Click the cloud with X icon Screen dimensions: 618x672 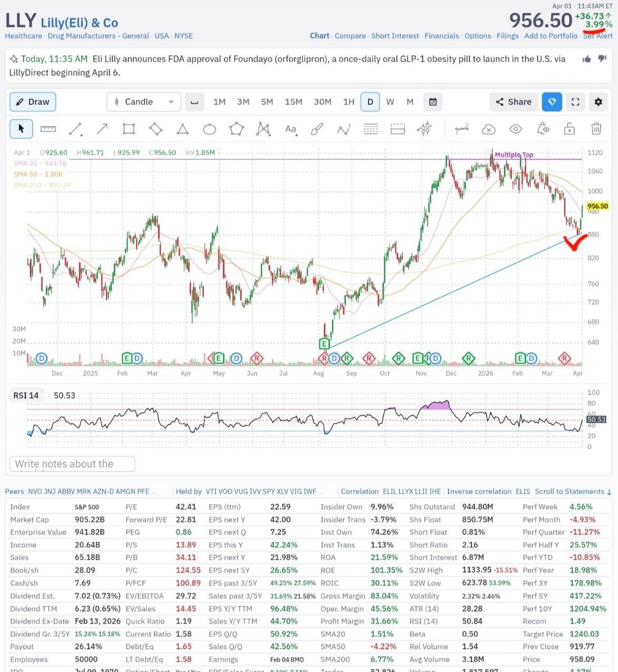tap(489, 129)
